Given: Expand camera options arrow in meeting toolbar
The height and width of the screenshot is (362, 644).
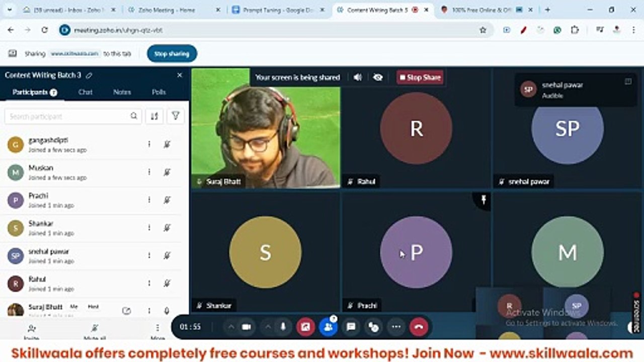Looking at the screenshot, I should 231,327.
